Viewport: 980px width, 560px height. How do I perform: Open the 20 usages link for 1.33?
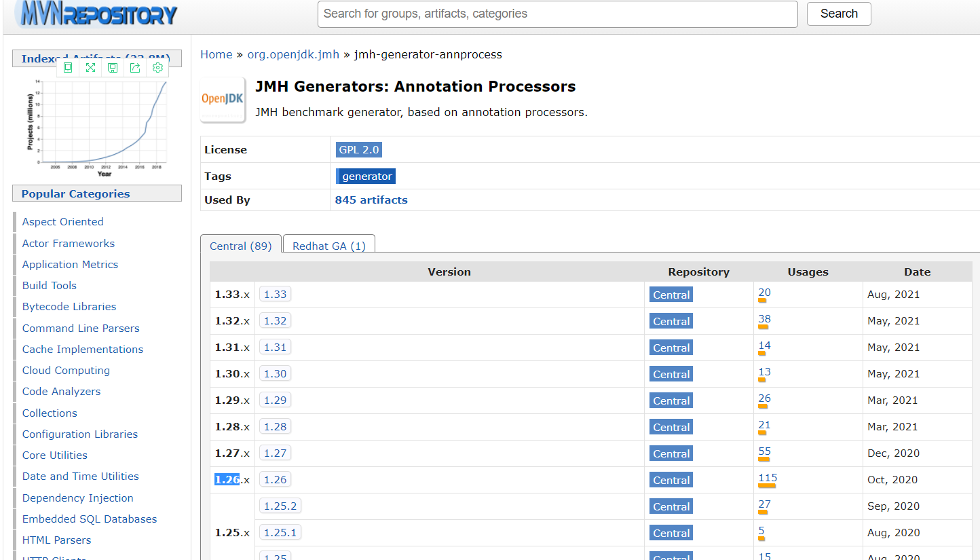pyautogui.click(x=764, y=293)
